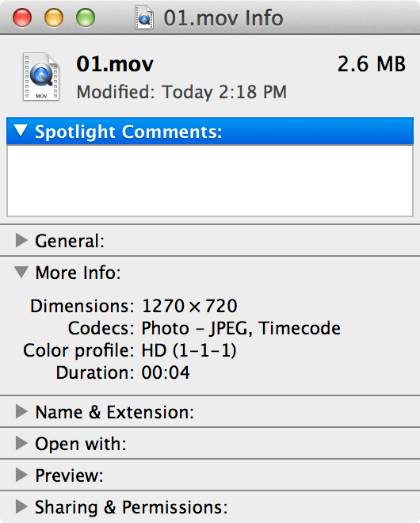Zoom the Info window with green button
This screenshot has height=523, width=420.
coord(86,17)
